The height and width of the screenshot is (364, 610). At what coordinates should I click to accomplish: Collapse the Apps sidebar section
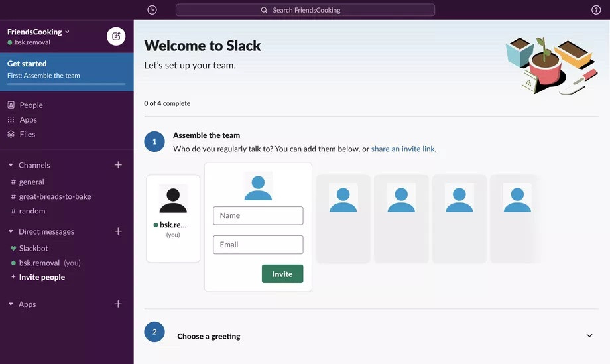(x=11, y=304)
